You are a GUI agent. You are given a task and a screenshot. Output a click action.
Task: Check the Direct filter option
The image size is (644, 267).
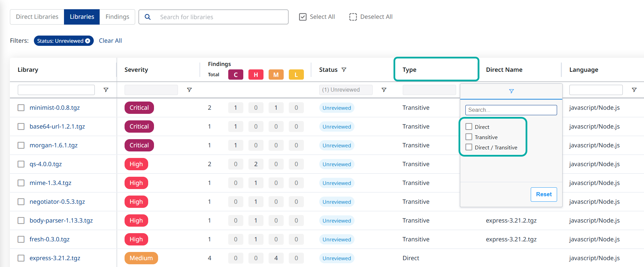[469, 127]
